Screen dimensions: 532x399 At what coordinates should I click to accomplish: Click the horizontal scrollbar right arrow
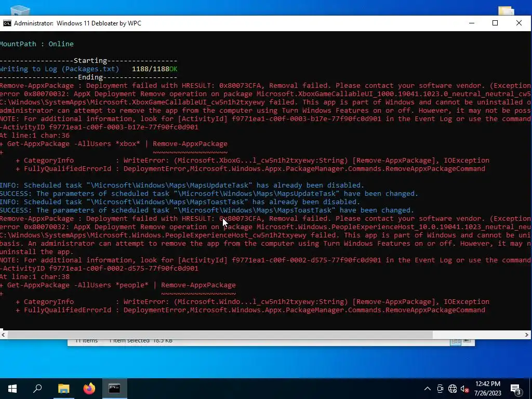pos(527,335)
